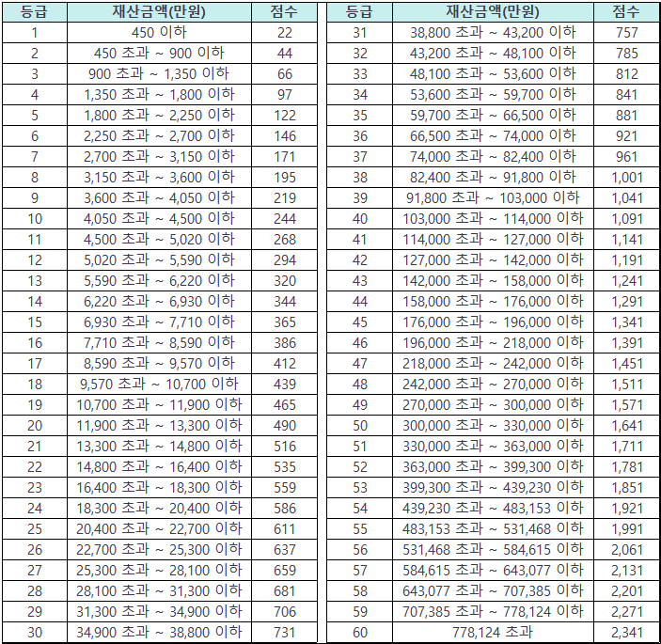This screenshot has height=644, width=661.
Task: Select the cell '38,800 초과 ~ 43,200 이하'
Action: coord(493,33)
